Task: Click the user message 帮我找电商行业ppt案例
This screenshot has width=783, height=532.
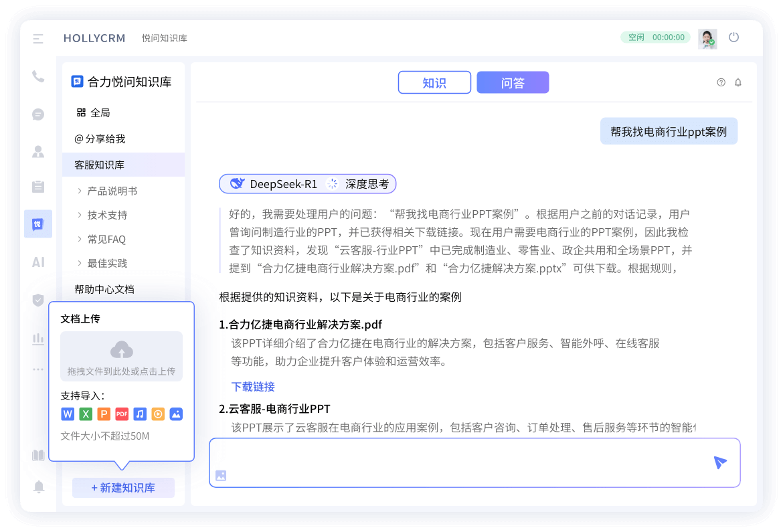Action: [669, 131]
